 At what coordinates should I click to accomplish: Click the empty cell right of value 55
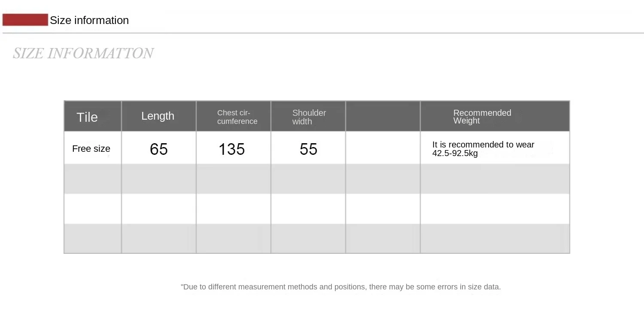pos(383,148)
